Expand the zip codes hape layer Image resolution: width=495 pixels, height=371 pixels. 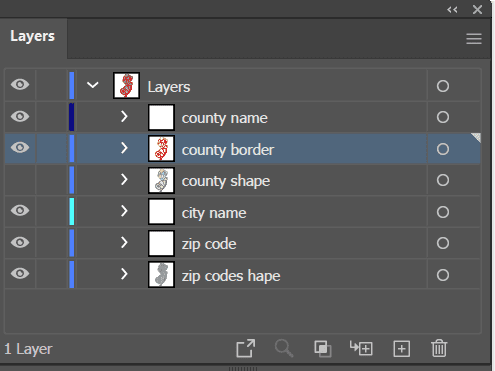pyautogui.click(x=124, y=274)
